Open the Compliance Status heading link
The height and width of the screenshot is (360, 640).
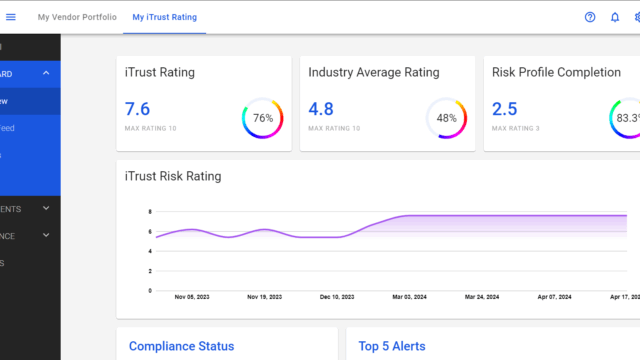pyautogui.click(x=182, y=346)
